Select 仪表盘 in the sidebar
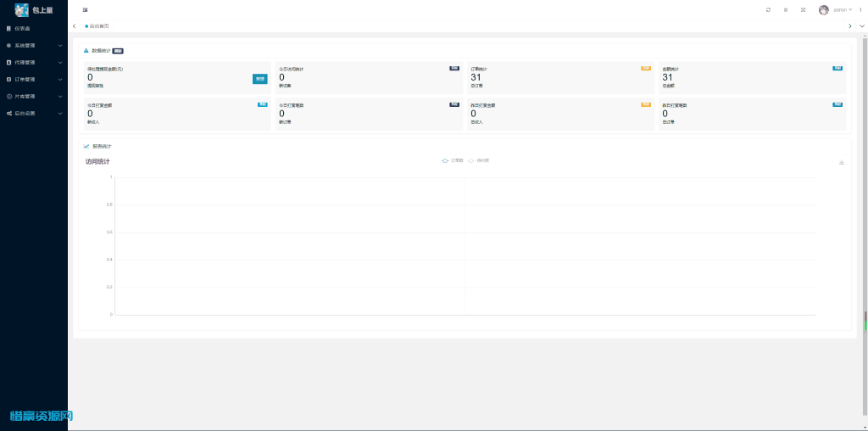This screenshot has height=431, width=868. [24, 28]
